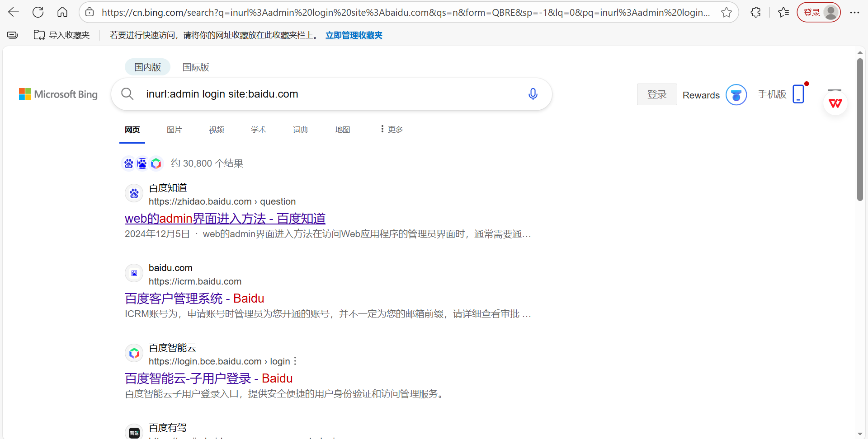View site information lock icon
The width and height of the screenshot is (868, 439).
click(x=90, y=12)
